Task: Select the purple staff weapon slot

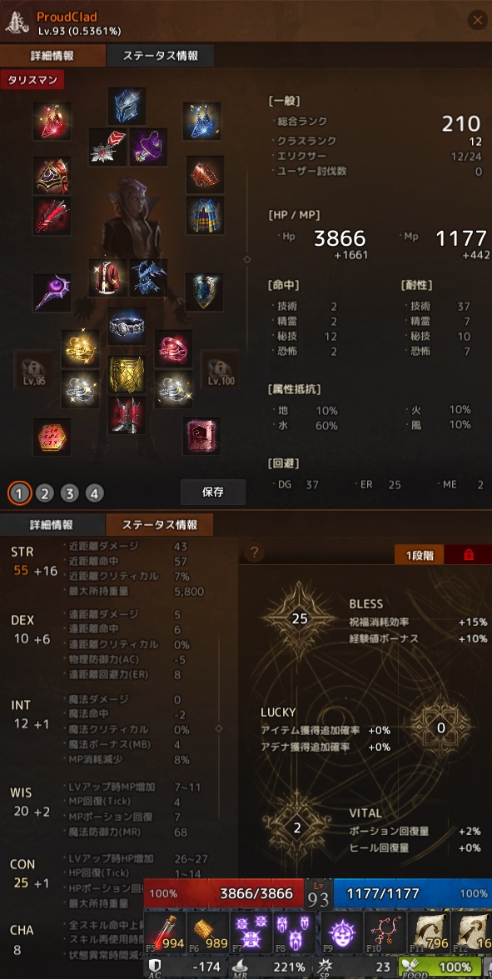Action: [52, 292]
